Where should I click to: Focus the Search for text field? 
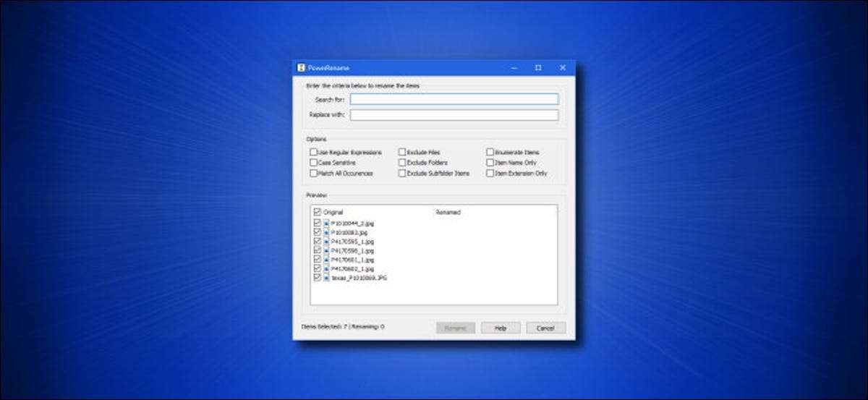(454, 99)
